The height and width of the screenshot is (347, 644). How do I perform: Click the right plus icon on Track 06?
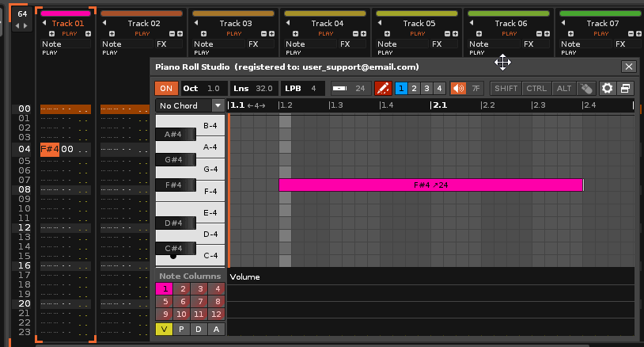click(x=547, y=34)
